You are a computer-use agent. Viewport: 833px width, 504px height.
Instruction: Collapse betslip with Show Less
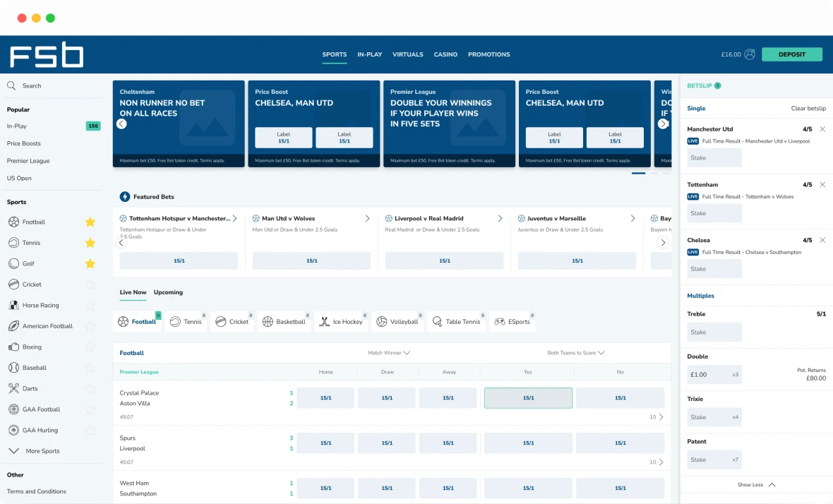coord(757,484)
